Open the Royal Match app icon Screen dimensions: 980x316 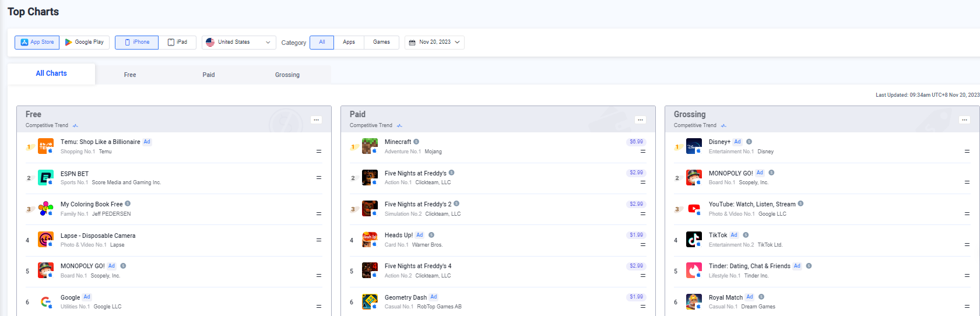[x=694, y=301]
